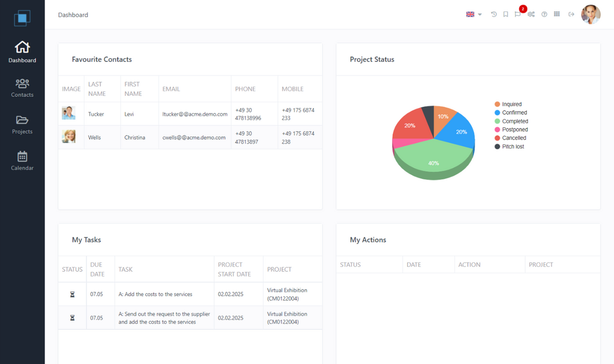The image size is (614, 364).
Task: Select Projects in the sidebar
Action: pos(22,124)
